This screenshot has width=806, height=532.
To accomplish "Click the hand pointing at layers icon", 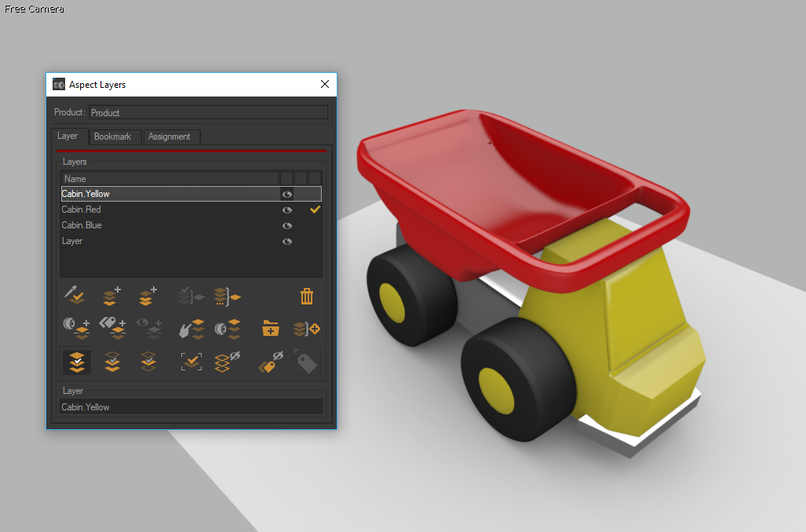I will [x=190, y=329].
